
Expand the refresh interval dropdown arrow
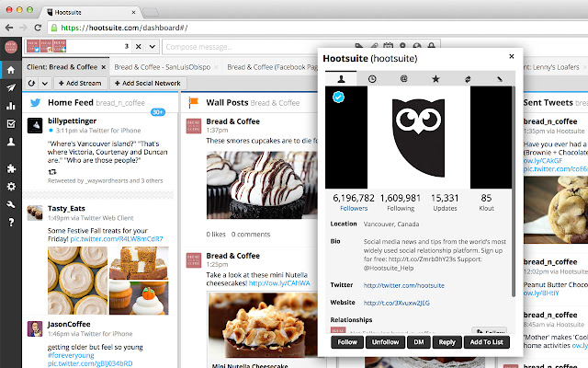tap(45, 83)
